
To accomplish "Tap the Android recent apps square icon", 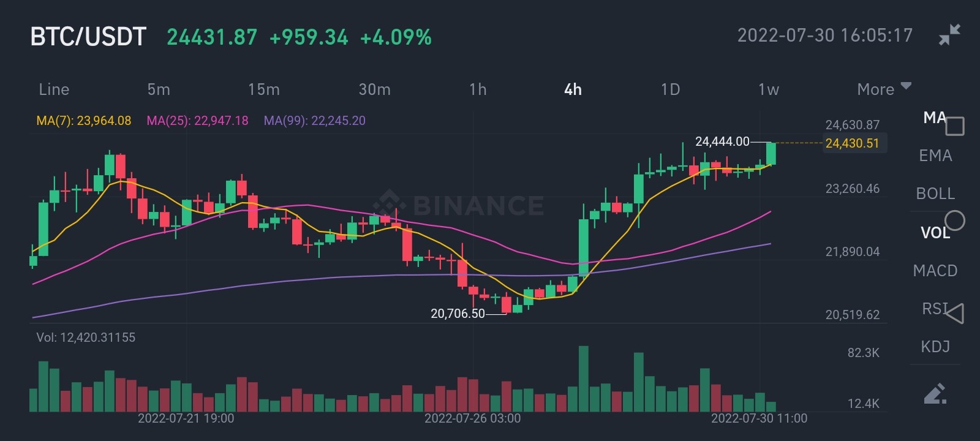I will point(955,127).
